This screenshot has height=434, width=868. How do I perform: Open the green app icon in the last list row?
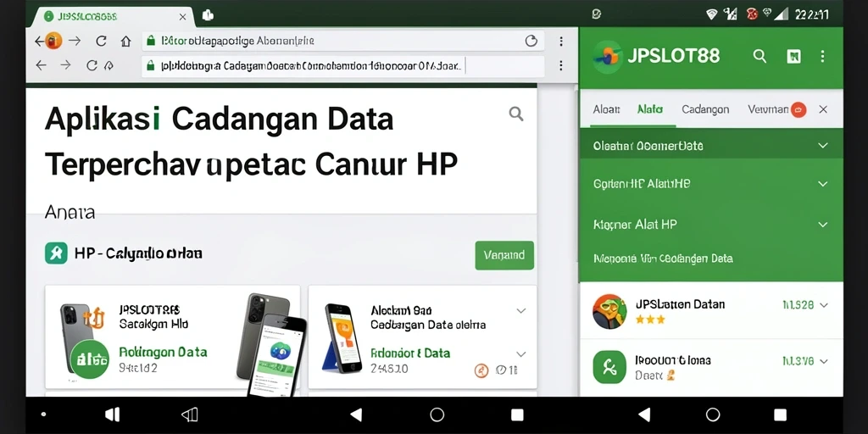609,367
